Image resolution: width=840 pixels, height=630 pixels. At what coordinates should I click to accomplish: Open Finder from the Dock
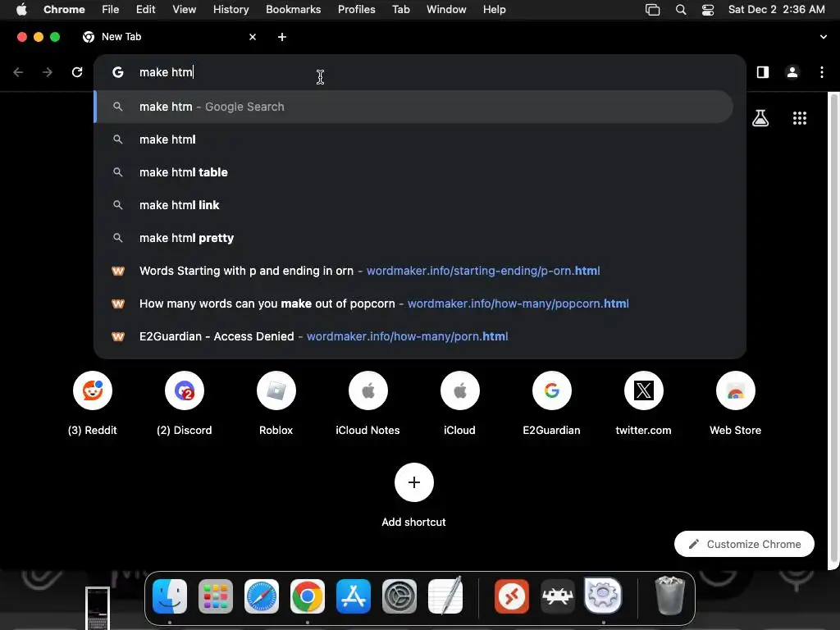tap(170, 596)
